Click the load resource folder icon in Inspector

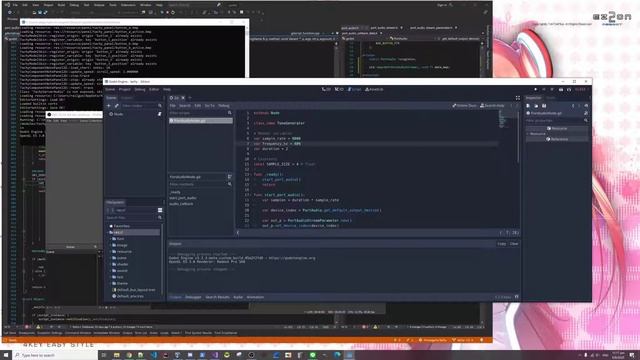pyautogui.click(x=536, y=106)
